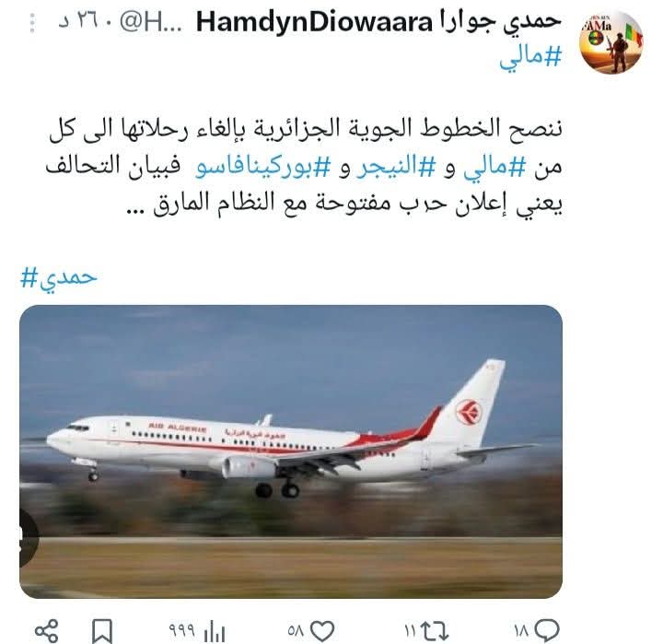Open the three-dot more options menu
The width and height of the screenshot is (663, 644).
click(32, 23)
